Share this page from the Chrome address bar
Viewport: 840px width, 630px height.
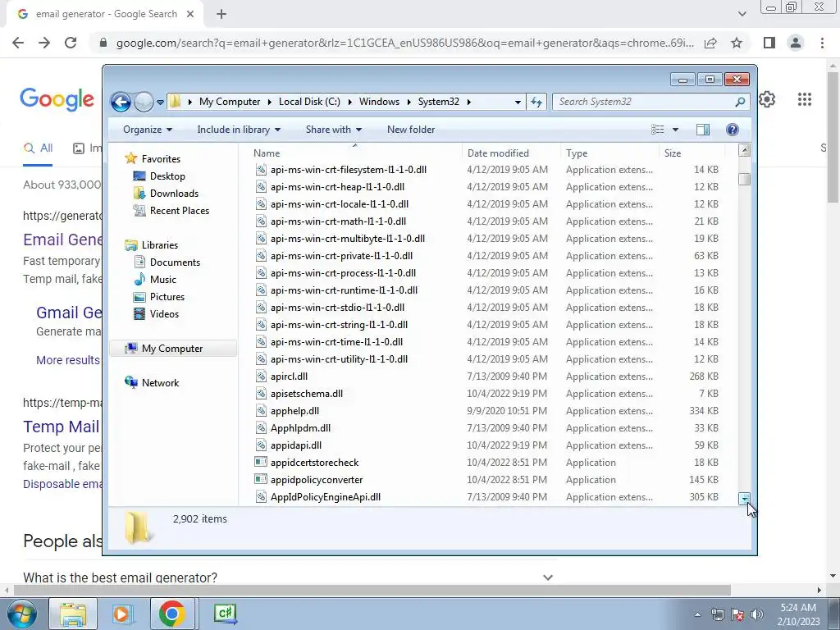pyautogui.click(x=710, y=43)
